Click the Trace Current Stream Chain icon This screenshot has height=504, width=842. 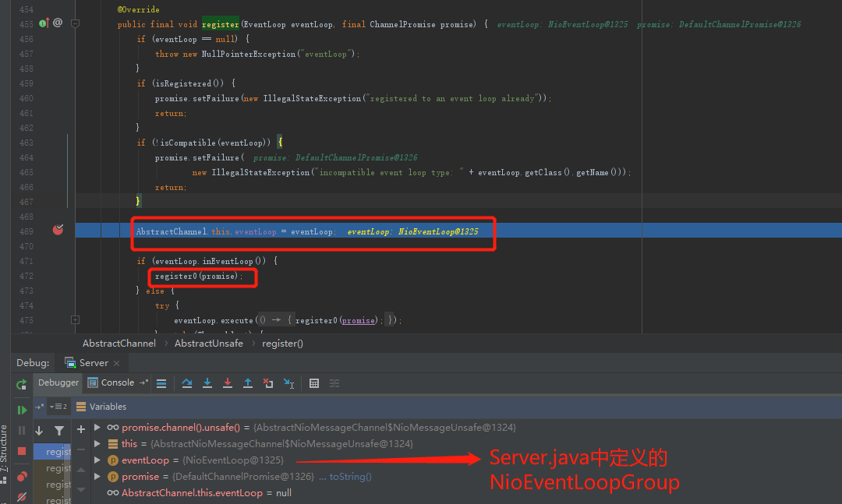(x=334, y=383)
